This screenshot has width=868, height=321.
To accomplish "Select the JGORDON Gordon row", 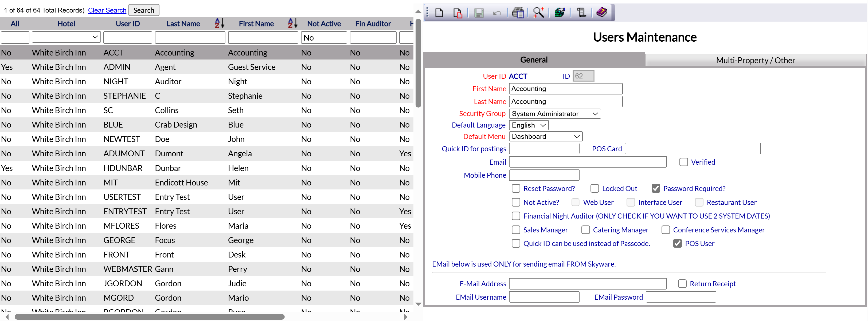I will (x=206, y=283).
